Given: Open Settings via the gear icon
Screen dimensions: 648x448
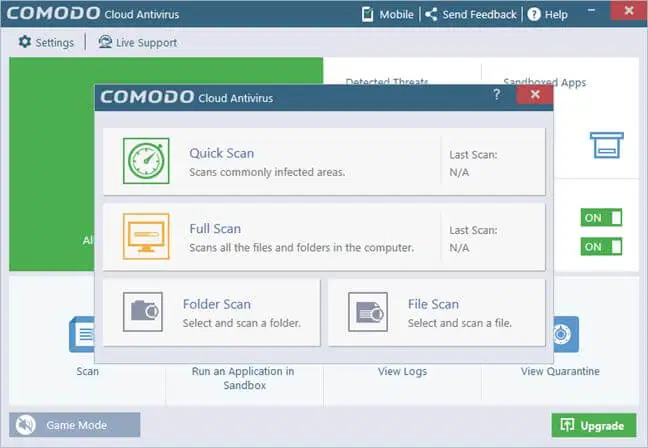Looking at the screenshot, I should tap(25, 42).
